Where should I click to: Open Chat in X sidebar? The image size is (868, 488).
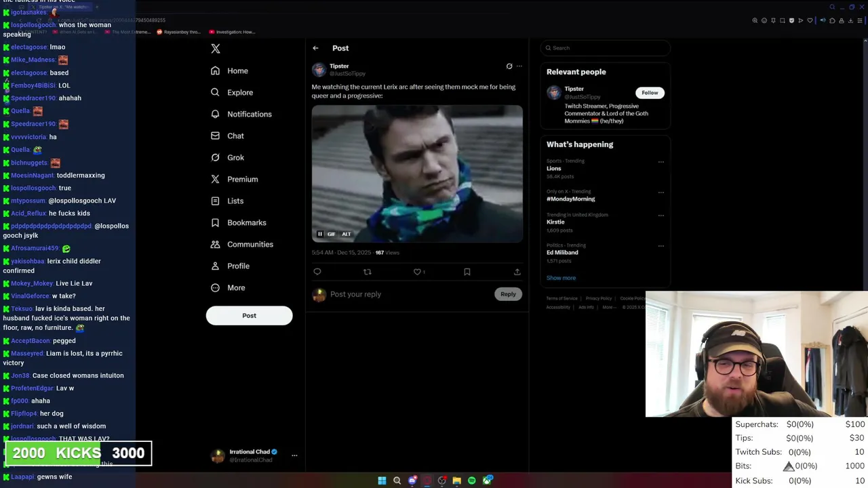point(227,136)
